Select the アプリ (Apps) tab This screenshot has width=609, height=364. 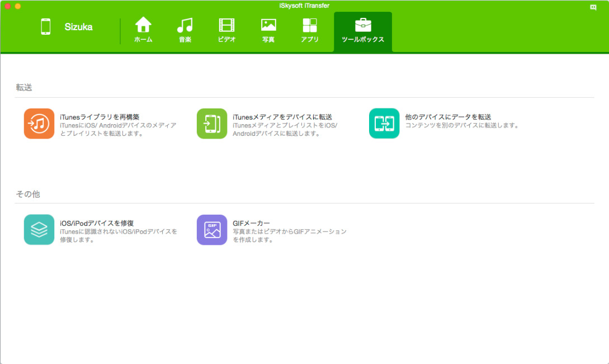pos(310,30)
